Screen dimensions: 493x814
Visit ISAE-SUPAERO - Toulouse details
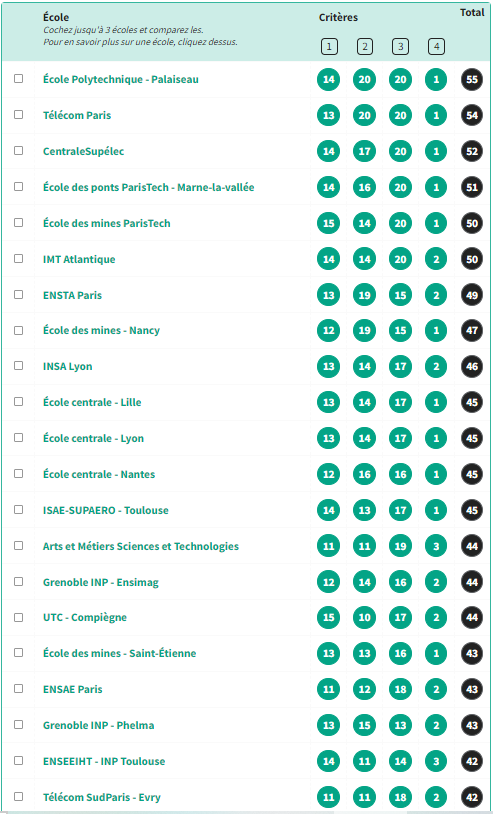click(106, 510)
